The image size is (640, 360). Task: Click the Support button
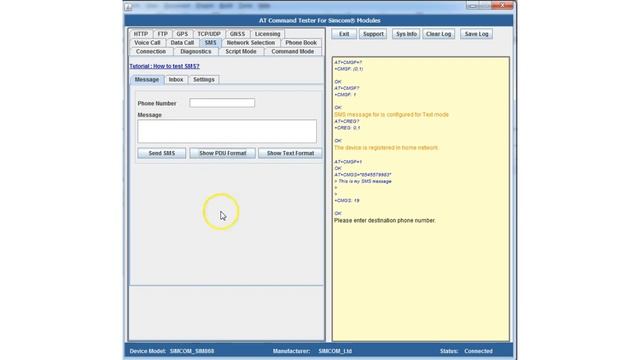click(373, 34)
